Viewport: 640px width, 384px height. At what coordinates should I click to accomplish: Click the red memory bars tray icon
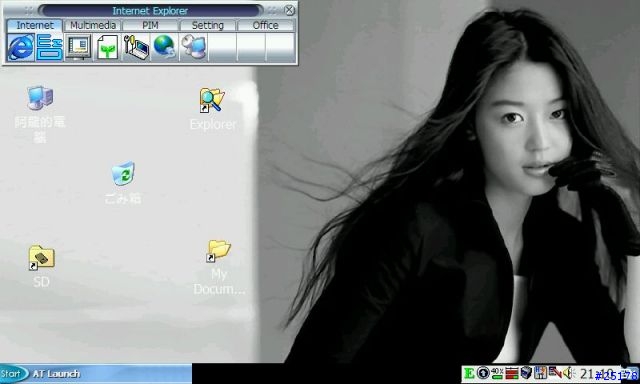[511, 373]
